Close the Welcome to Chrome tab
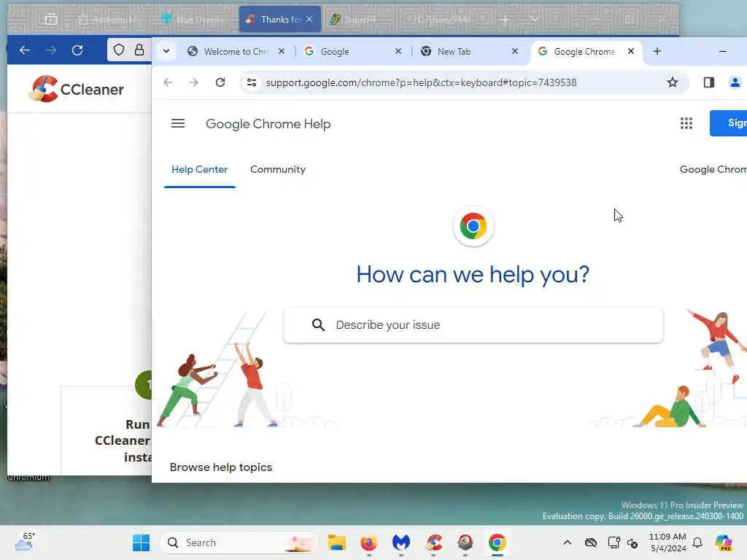 [282, 52]
